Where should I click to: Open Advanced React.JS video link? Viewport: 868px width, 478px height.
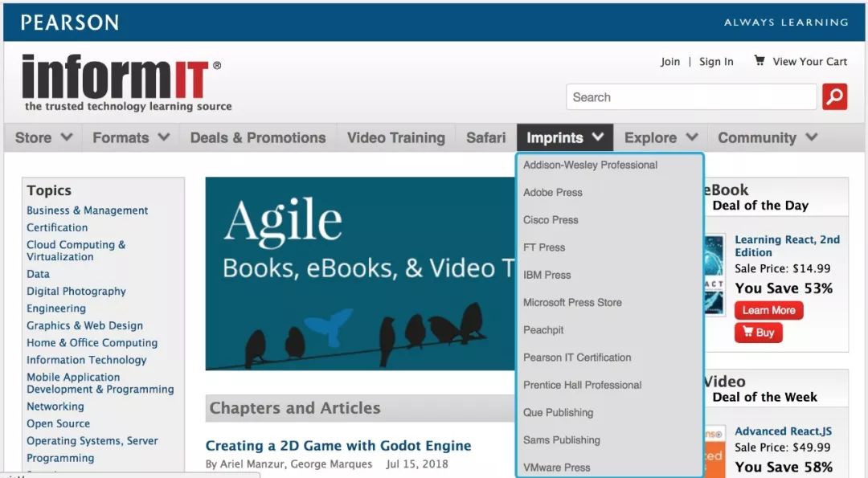[783, 431]
